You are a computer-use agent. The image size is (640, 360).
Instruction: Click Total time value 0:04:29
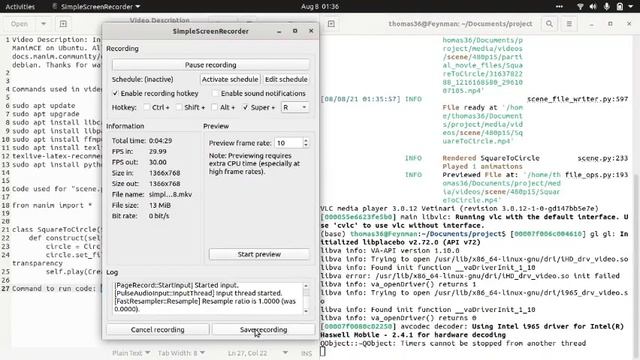[160, 140]
